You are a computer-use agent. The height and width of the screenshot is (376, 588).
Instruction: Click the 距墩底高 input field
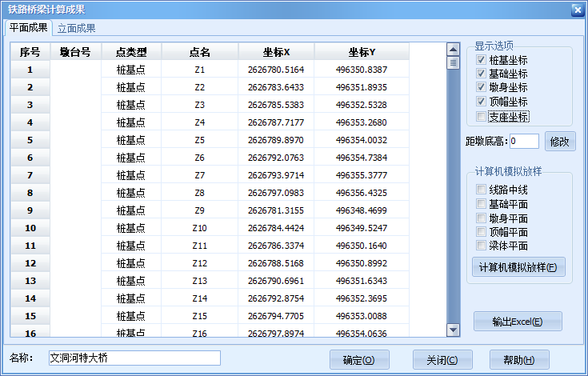tap(524, 142)
